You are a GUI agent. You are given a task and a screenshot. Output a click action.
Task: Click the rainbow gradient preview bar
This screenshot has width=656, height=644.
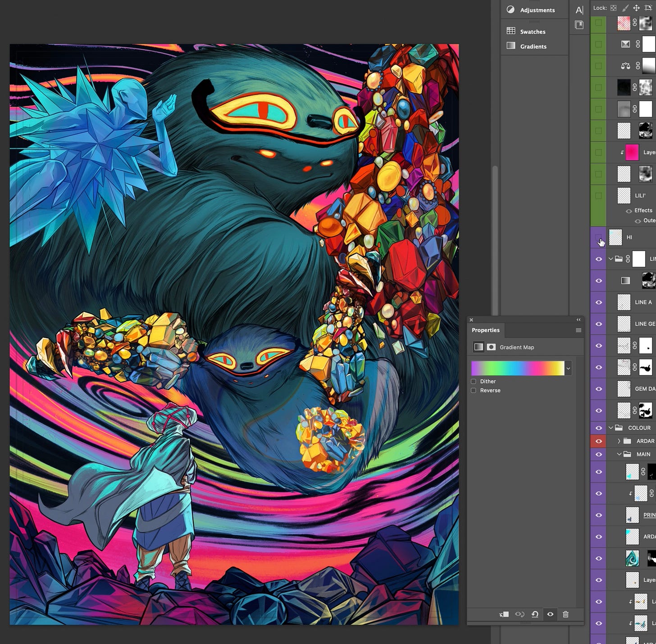click(x=518, y=368)
